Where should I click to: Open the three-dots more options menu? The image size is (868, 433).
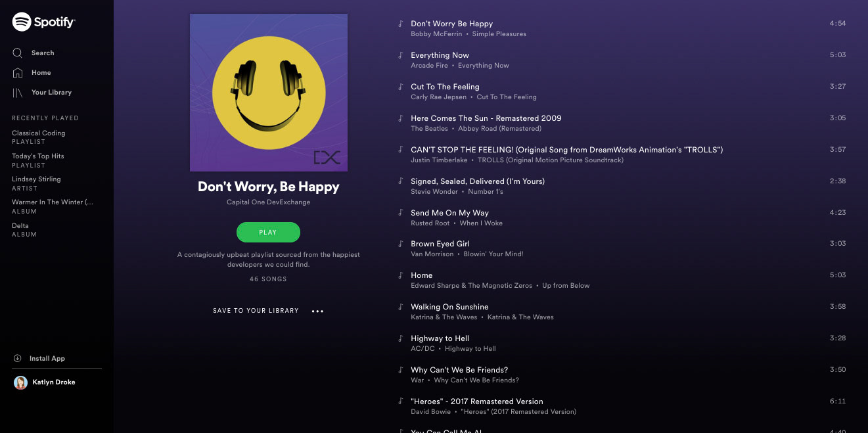[317, 311]
